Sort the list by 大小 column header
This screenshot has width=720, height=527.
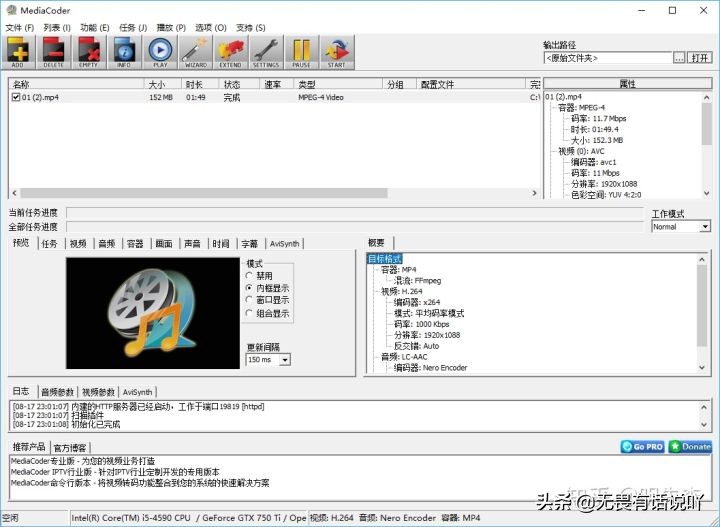coord(163,84)
